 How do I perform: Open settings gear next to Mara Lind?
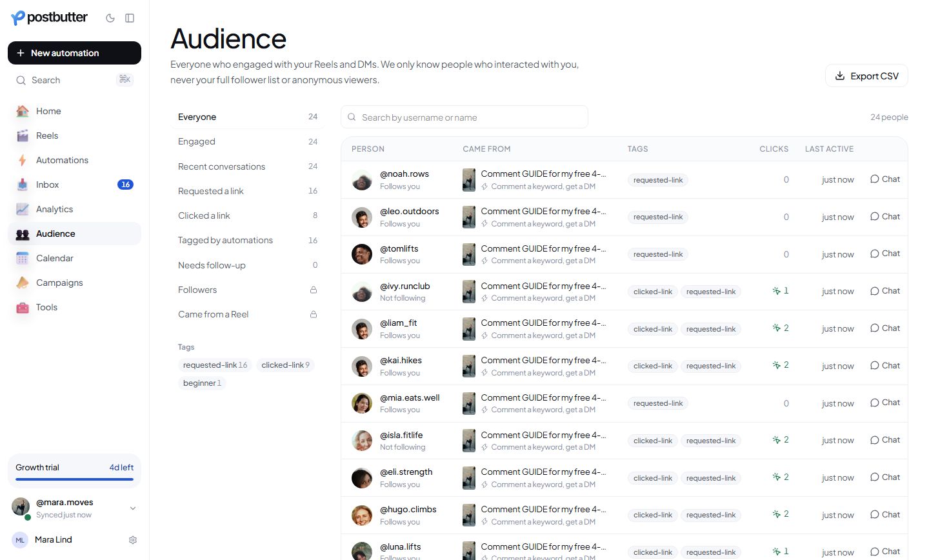133,540
